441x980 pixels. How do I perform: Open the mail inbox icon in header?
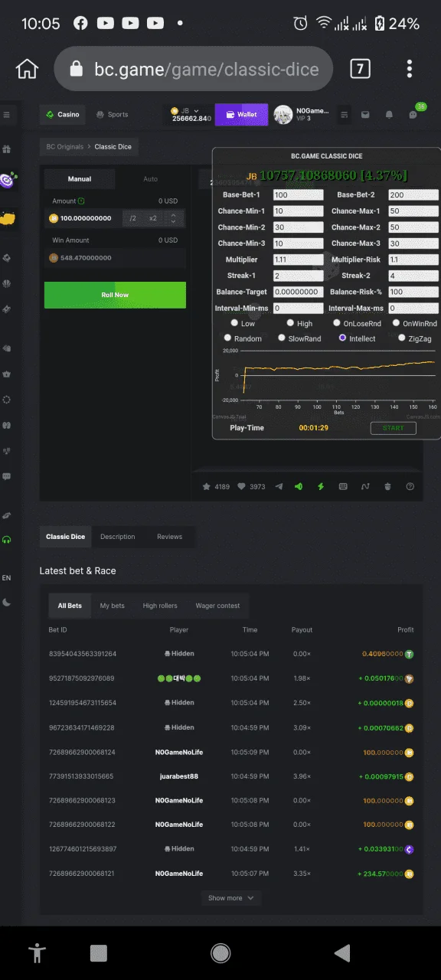365,115
